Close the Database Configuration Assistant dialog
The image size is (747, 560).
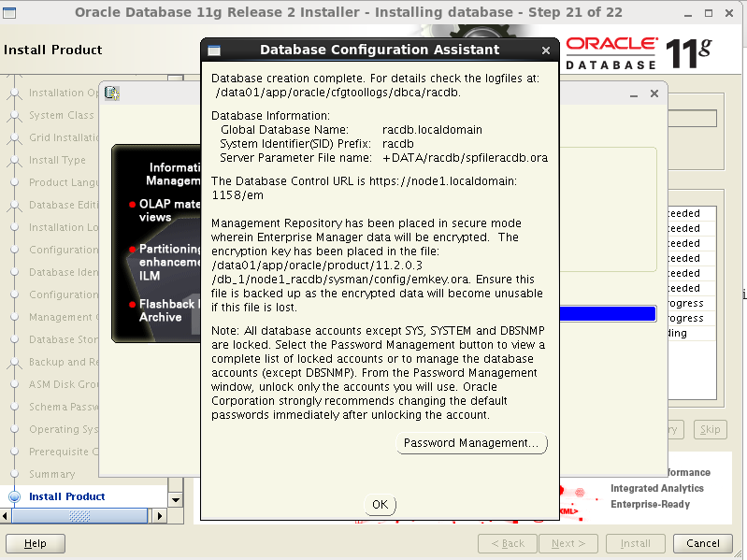coord(546,50)
